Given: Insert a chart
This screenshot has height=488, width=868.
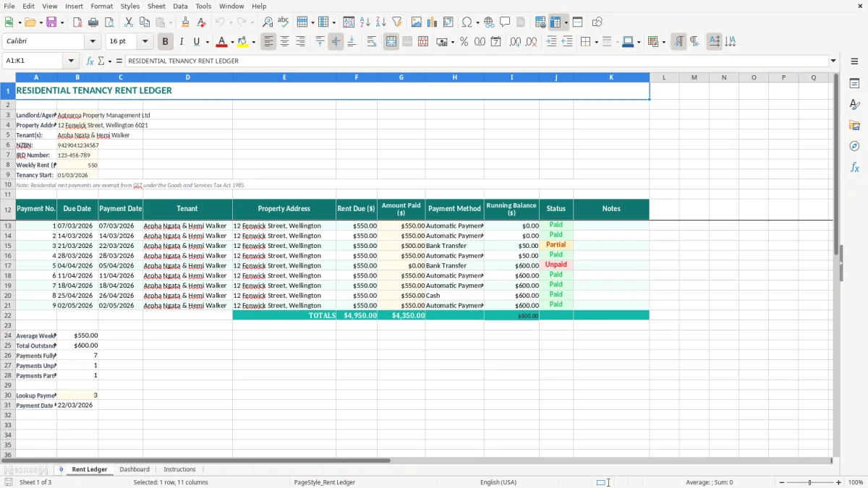Looking at the screenshot, I should point(433,22).
